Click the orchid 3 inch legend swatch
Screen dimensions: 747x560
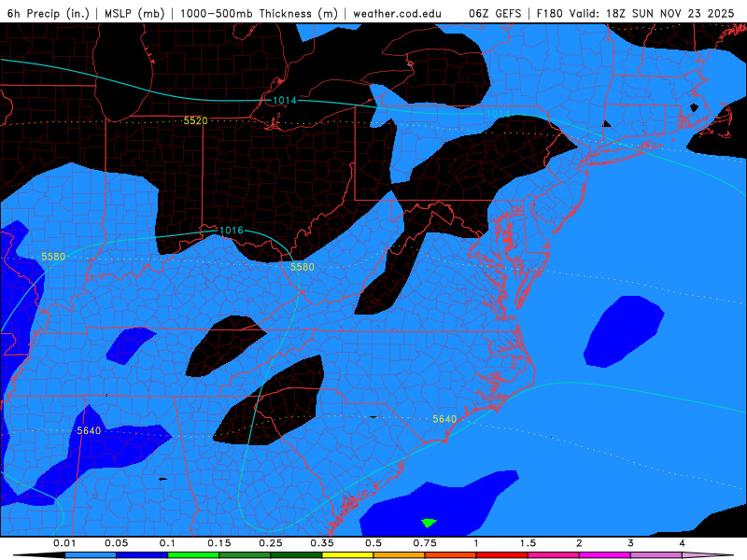pyautogui.click(x=656, y=555)
